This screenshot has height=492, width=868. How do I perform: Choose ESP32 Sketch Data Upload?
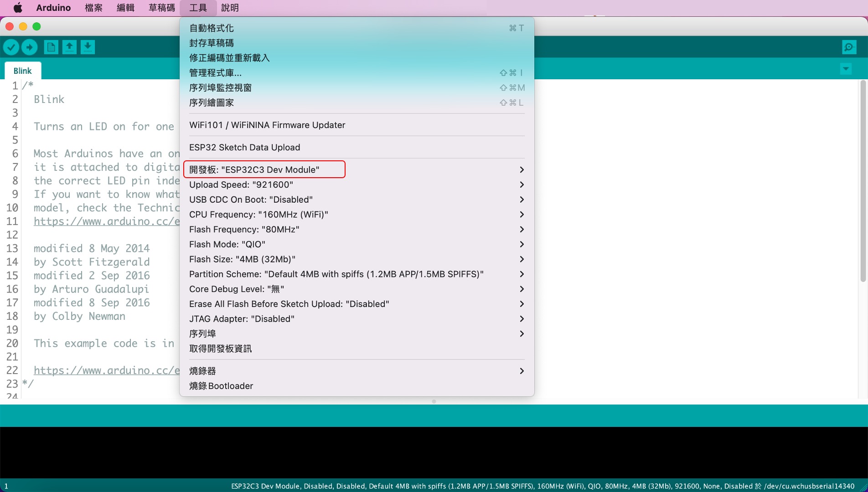(357, 147)
